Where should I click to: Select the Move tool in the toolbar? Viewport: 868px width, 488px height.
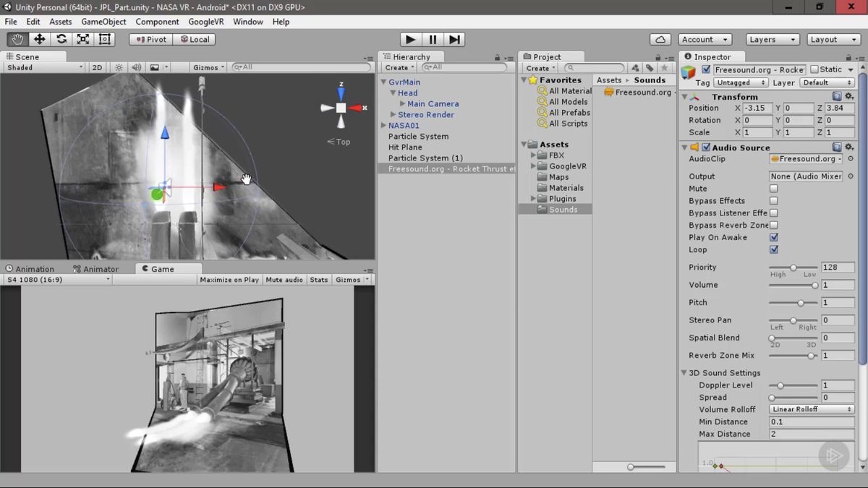point(38,39)
